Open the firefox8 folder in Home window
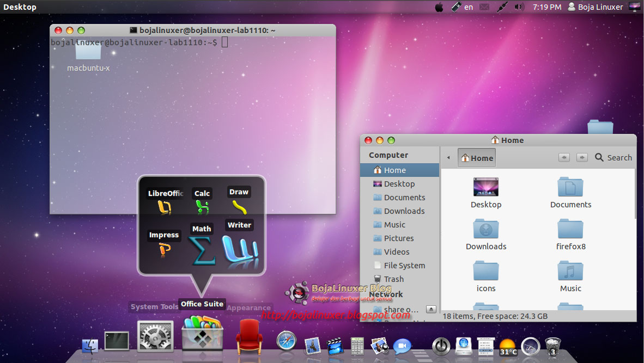Screen dimensions: 644x363 (570, 235)
